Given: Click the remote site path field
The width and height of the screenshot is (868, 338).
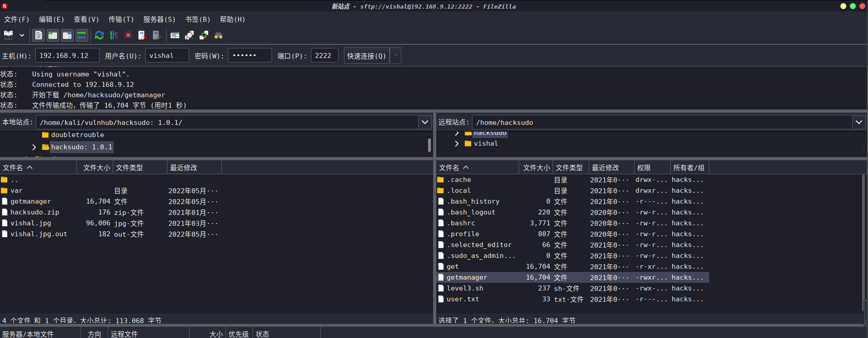Looking at the screenshot, I should click(x=663, y=122).
